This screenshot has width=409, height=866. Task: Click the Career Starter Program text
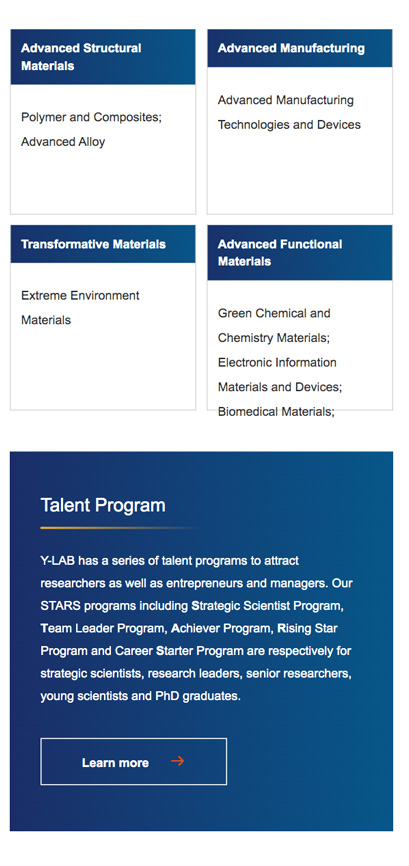[179, 651]
